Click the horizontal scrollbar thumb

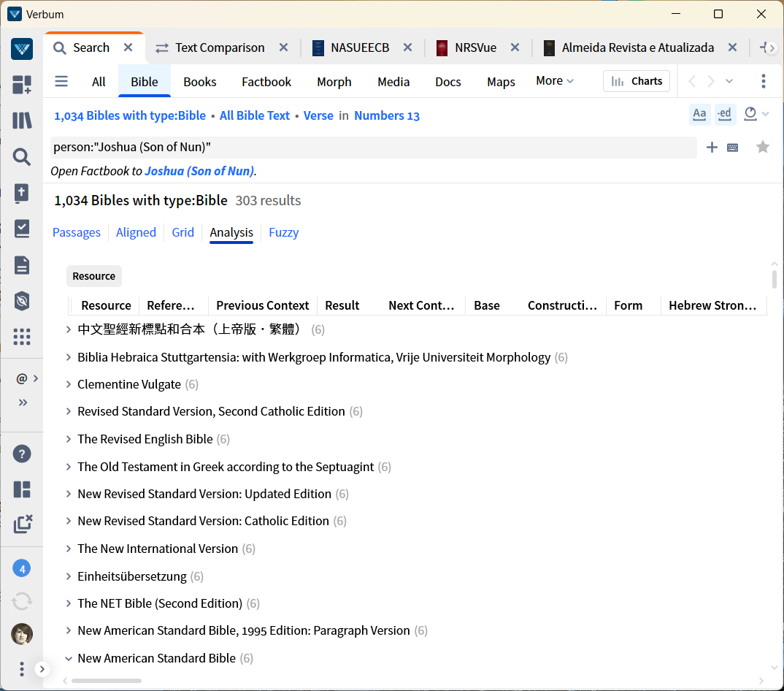click(107, 681)
